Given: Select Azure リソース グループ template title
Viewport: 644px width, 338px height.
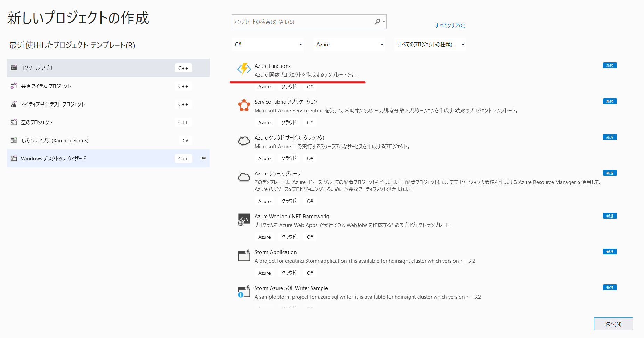Looking at the screenshot, I should tap(278, 174).
